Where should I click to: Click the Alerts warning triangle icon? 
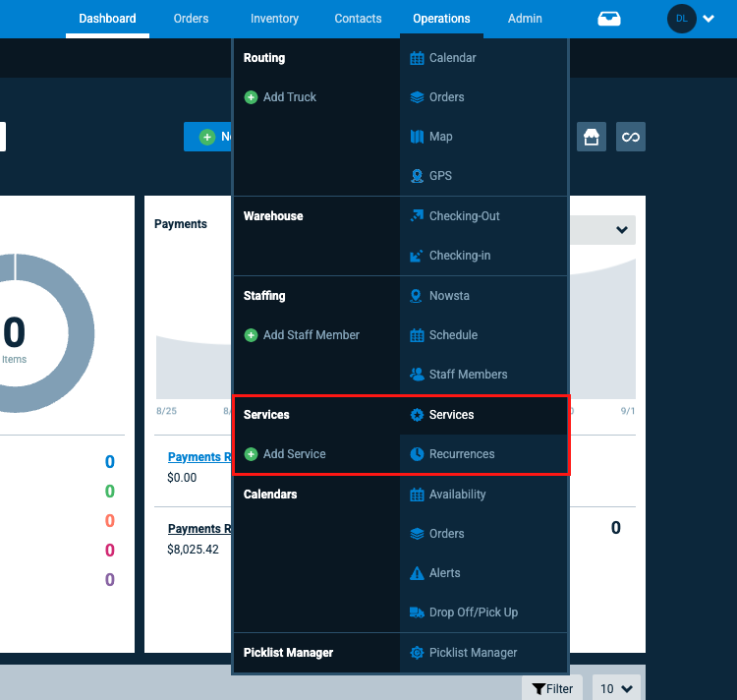(x=417, y=573)
